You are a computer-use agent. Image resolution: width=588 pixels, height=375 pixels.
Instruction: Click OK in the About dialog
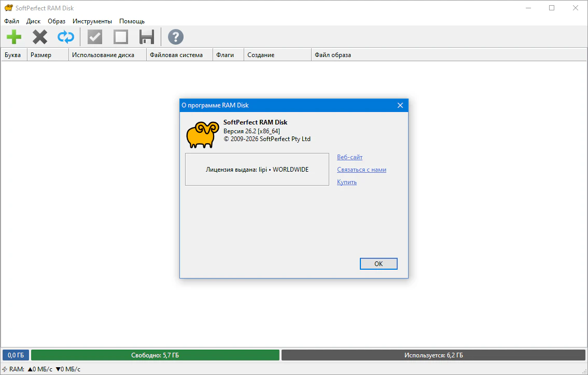pos(379,263)
